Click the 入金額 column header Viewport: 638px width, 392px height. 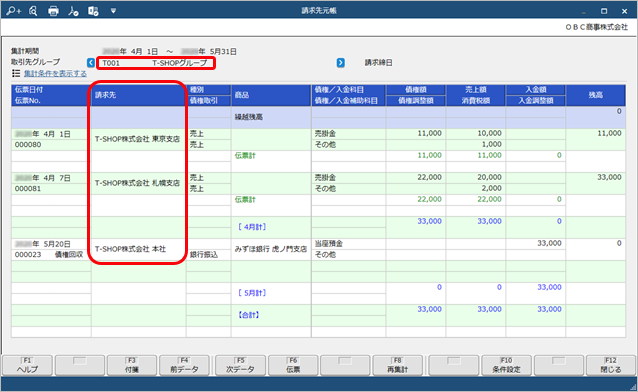click(535, 90)
